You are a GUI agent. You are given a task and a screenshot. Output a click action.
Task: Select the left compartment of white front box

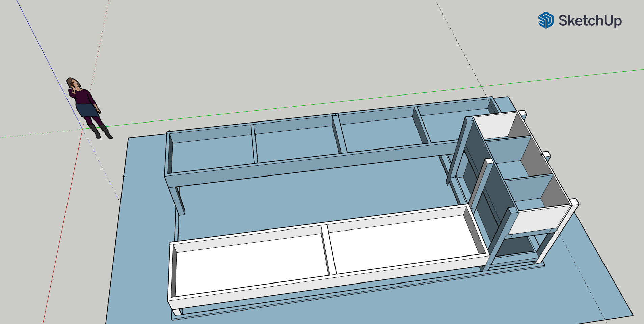click(250, 267)
